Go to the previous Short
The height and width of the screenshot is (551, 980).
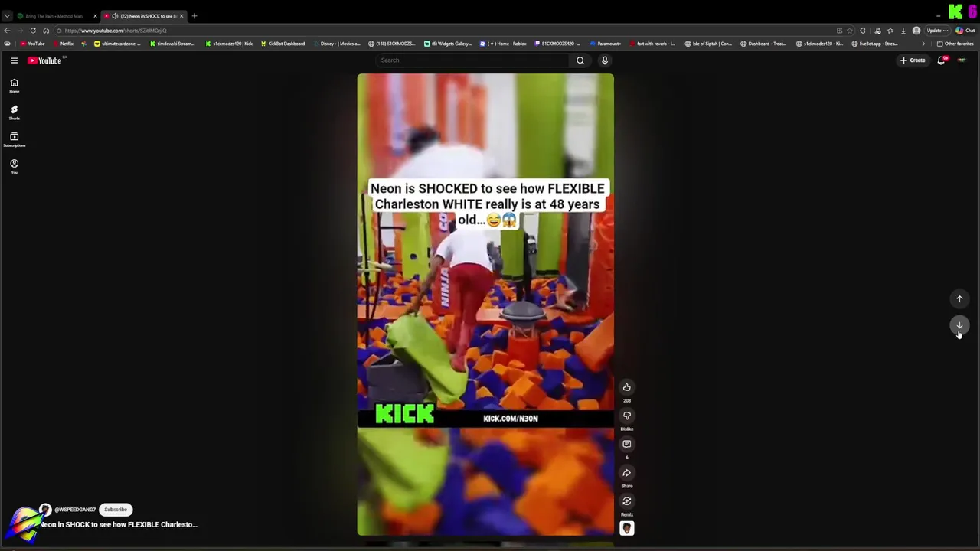tap(959, 299)
